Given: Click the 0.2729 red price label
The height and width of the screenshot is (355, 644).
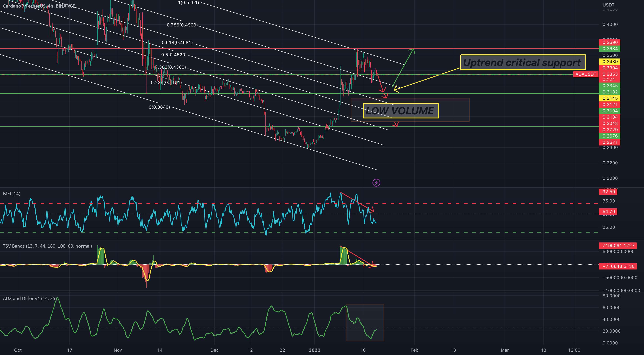Looking at the screenshot, I should tap(609, 130).
